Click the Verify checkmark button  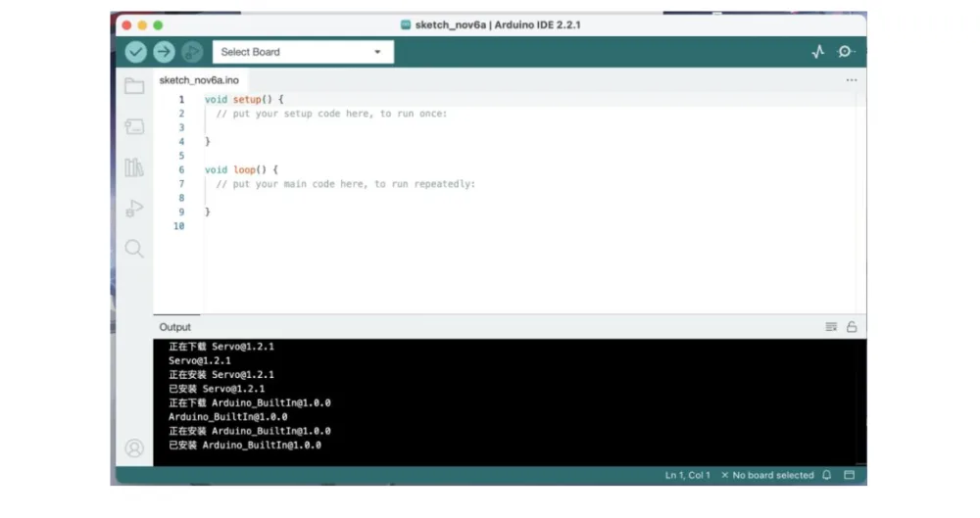pos(135,52)
